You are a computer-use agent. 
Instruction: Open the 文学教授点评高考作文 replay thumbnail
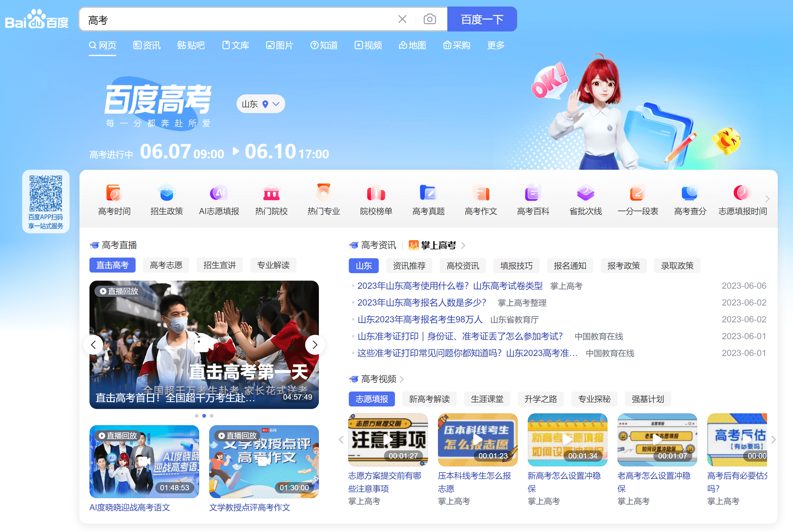(264, 461)
